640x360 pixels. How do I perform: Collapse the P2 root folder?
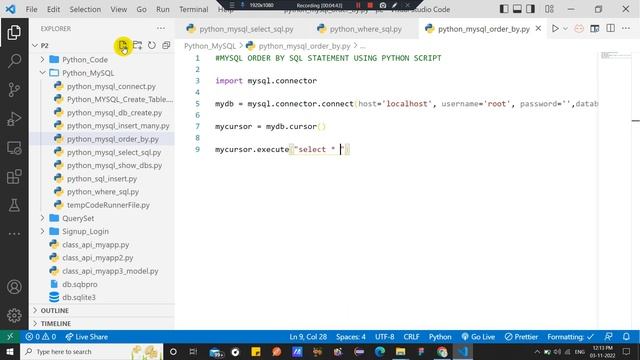click(x=35, y=45)
